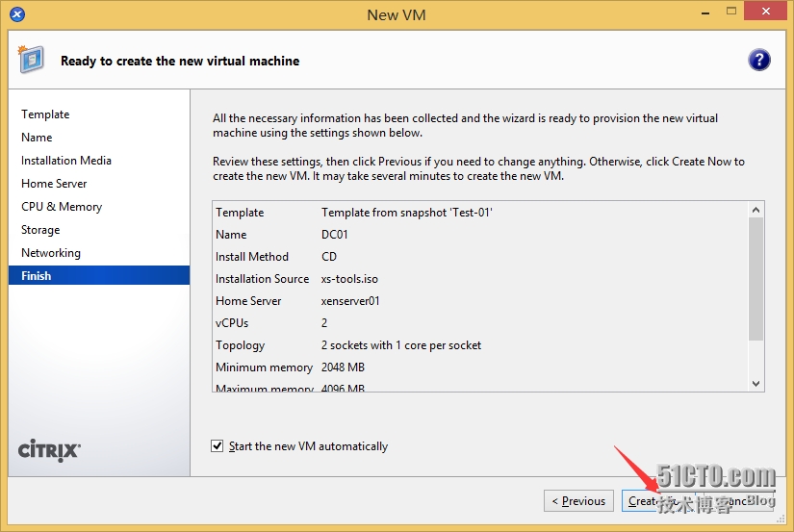Toggle Start the new VM automatically

point(218,446)
